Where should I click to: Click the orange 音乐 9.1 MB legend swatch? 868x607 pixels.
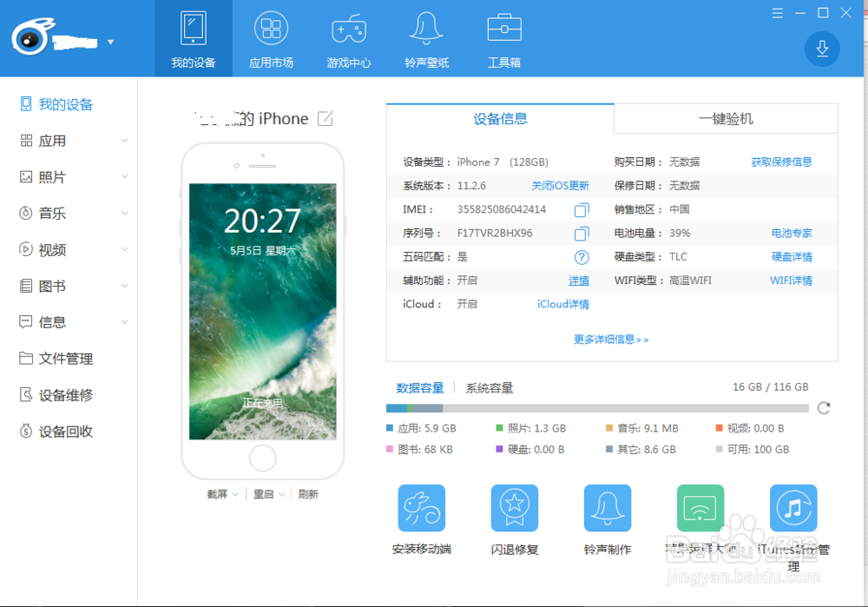pos(609,428)
